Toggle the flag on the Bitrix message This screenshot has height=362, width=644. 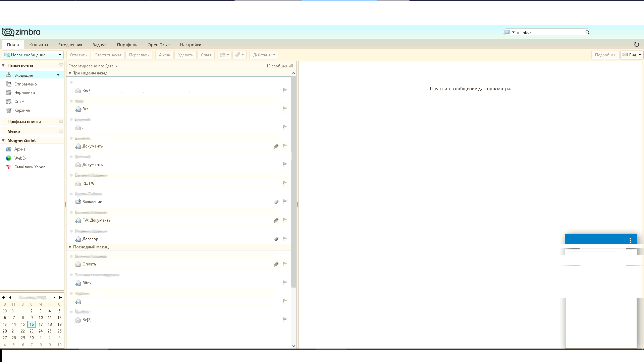coord(284,283)
